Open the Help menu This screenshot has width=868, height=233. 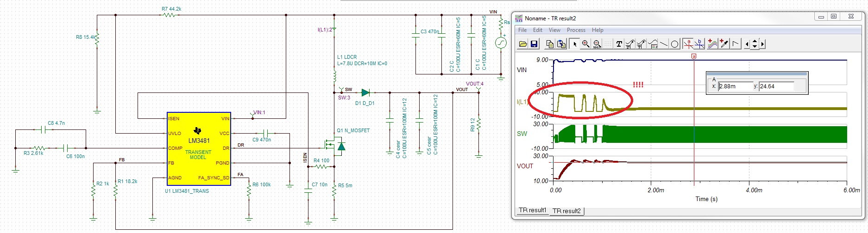(598, 30)
